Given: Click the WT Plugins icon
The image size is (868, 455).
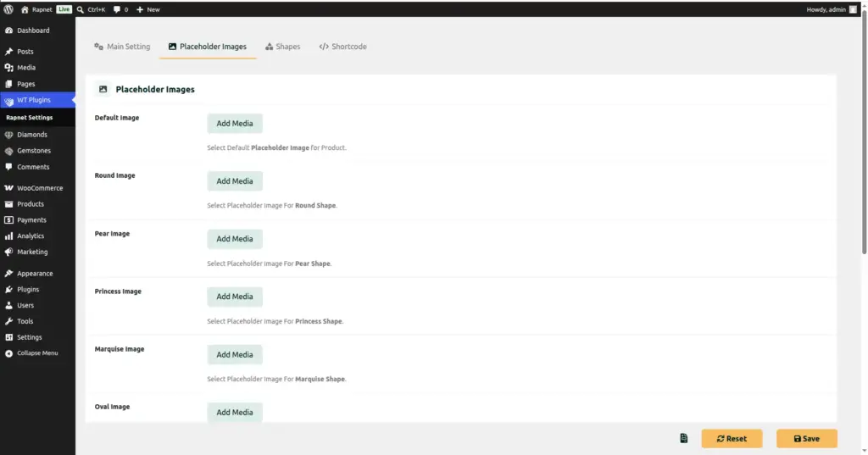Looking at the screenshot, I should click(x=8, y=101).
